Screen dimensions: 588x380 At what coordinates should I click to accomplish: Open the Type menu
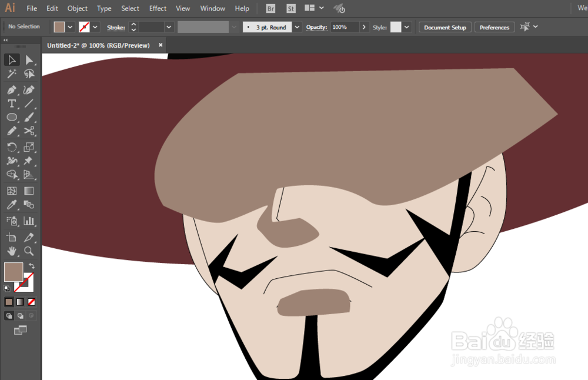click(104, 8)
